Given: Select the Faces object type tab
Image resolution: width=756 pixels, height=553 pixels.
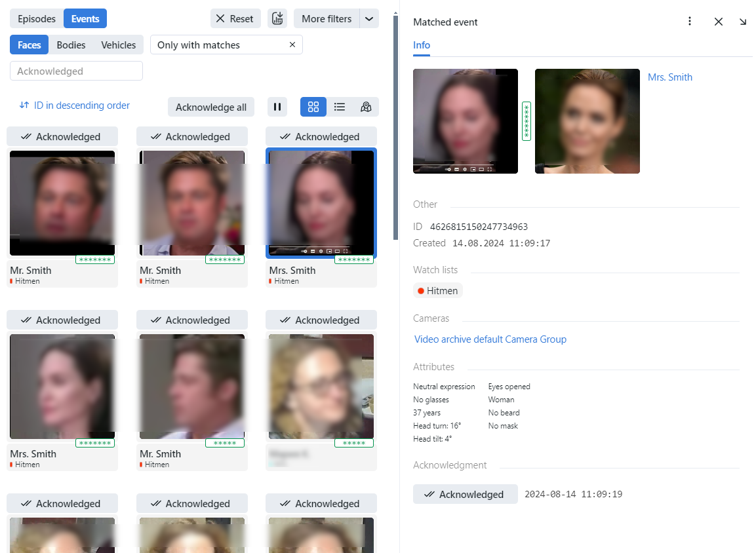Looking at the screenshot, I should coord(30,45).
